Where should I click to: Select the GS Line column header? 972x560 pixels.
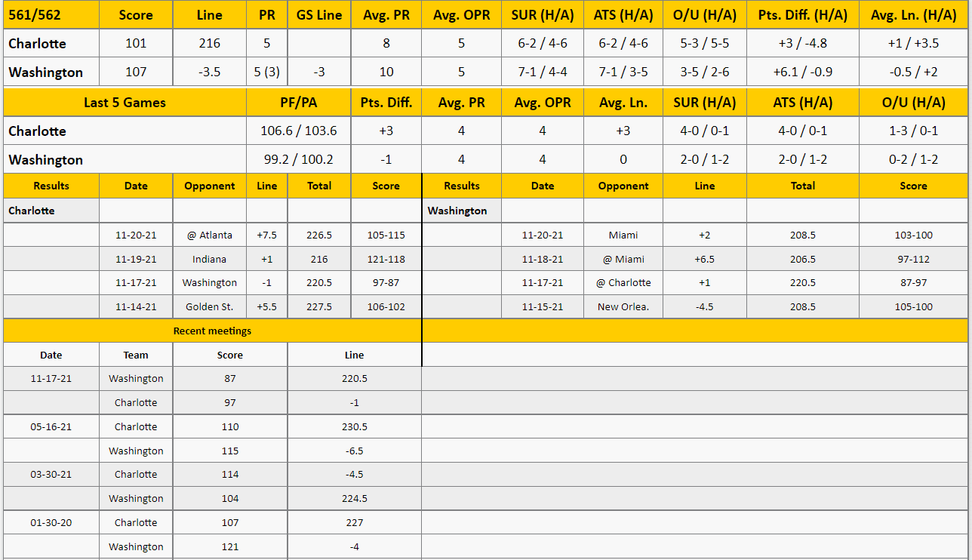tap(319, 14)
